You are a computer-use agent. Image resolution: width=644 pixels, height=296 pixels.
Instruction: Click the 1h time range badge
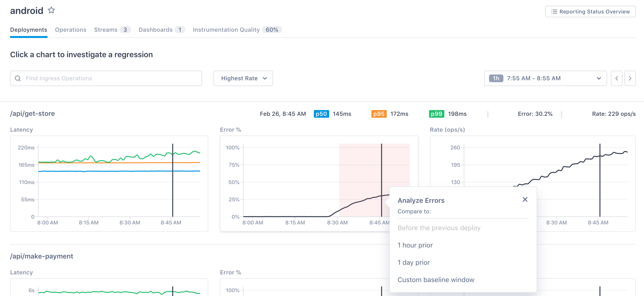point(496,78)
